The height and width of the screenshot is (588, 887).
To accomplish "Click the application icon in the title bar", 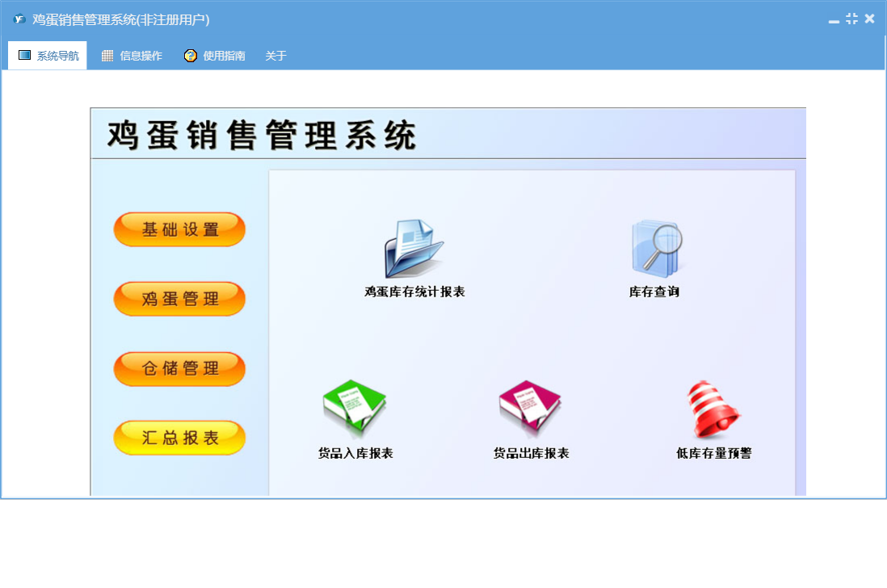I will pyautogui.click(x=19, y=19).
